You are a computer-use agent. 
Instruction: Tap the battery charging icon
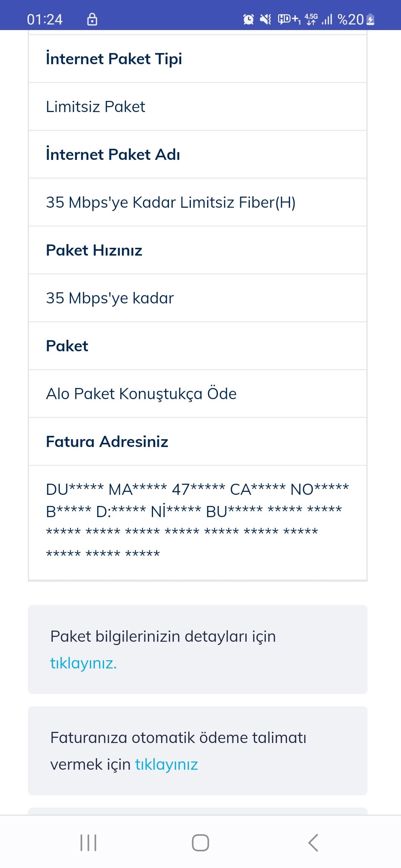pos(371,19)
